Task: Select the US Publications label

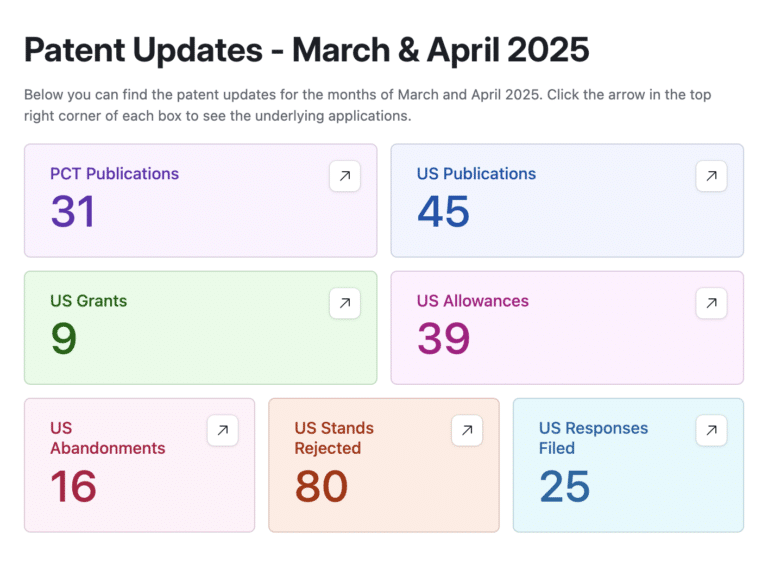Action: click(x=476, y=174)
